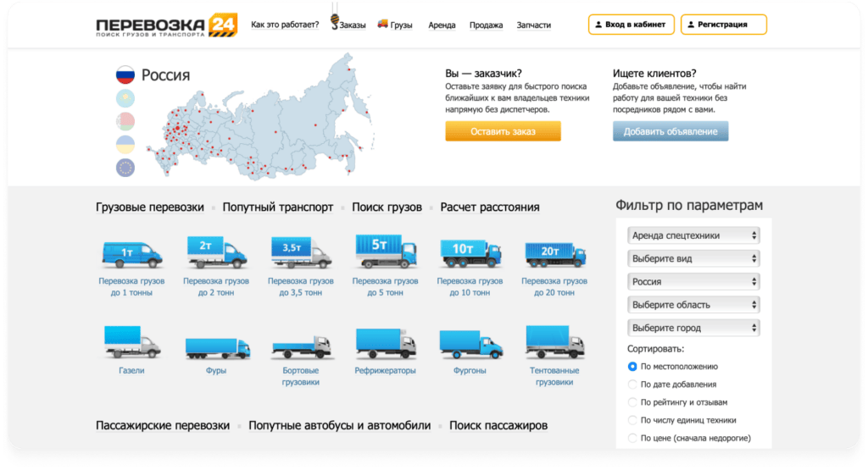
Task: Click the Бортовые грузовики flatbed icon
Action: pyautogui.click(x=301, y=347)
